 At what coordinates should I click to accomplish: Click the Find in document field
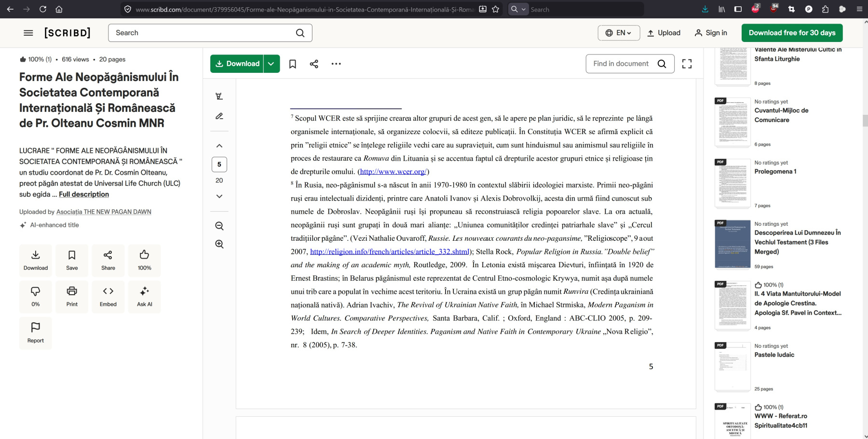coord(621,64)
